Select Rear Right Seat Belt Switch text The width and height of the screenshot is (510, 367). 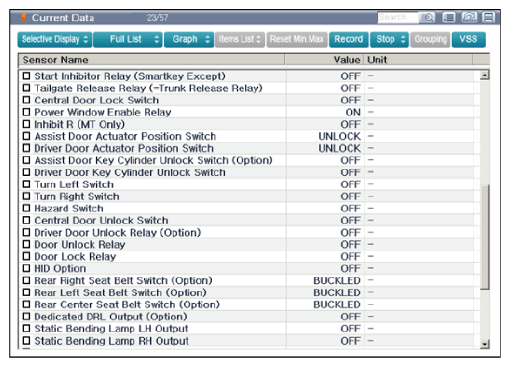point(123,280)
